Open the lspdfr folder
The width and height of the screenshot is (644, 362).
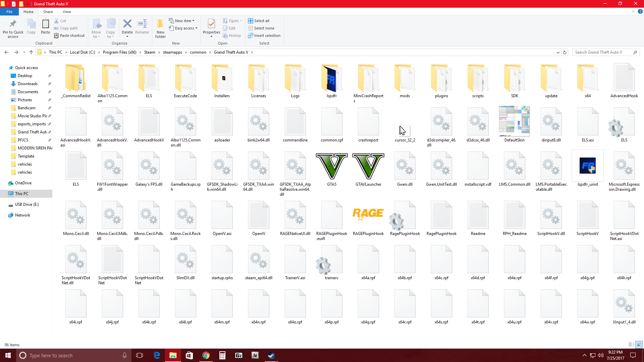[x=331, y=79]
